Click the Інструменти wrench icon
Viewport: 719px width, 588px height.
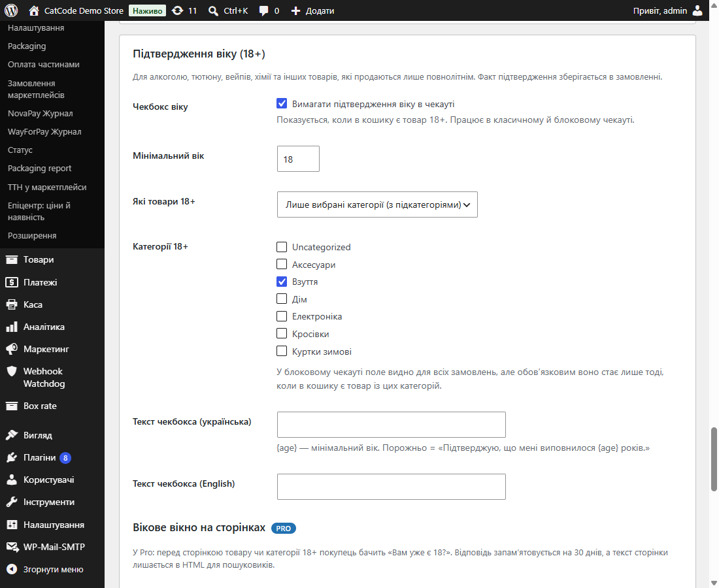(12, 502)
